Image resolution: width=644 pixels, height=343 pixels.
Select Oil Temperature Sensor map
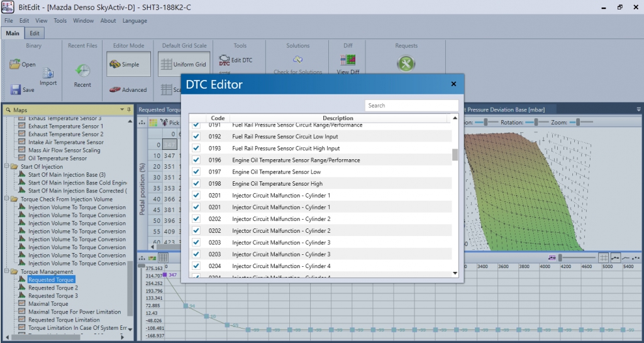(x=57, y=158)
